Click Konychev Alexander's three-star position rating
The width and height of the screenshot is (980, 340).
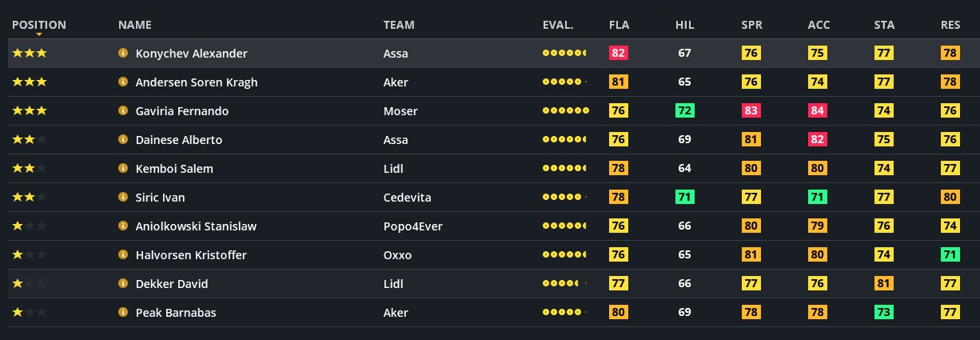click(30, 54)
